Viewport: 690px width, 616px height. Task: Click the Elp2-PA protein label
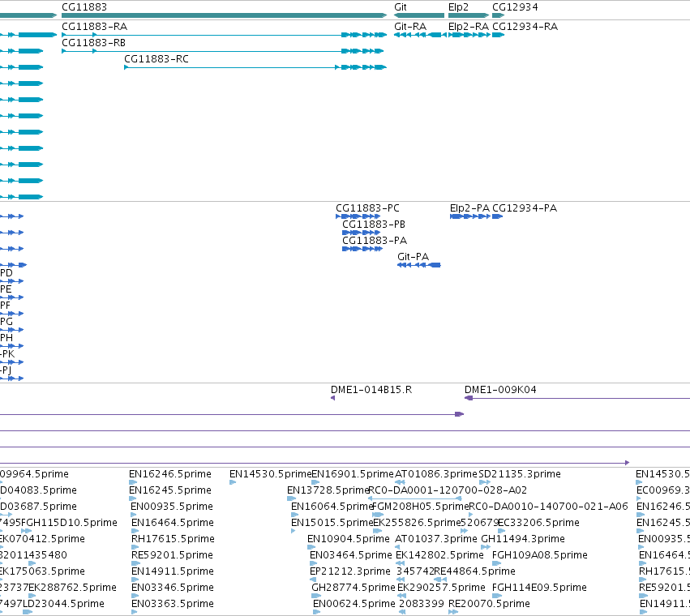(x=469, y=208)
